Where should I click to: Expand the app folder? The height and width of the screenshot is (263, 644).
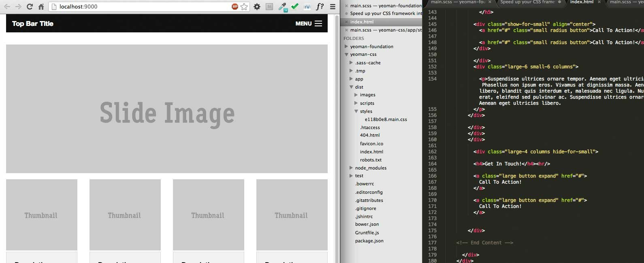[x=351, y=79]
